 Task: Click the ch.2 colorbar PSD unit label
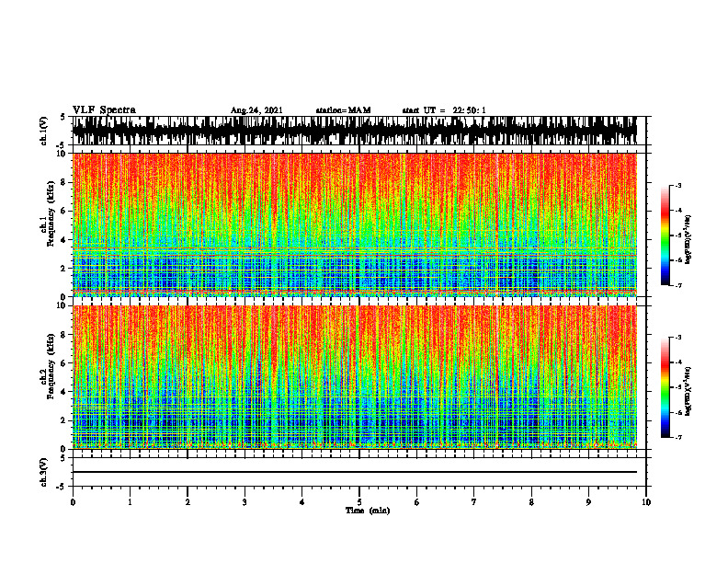688,391
